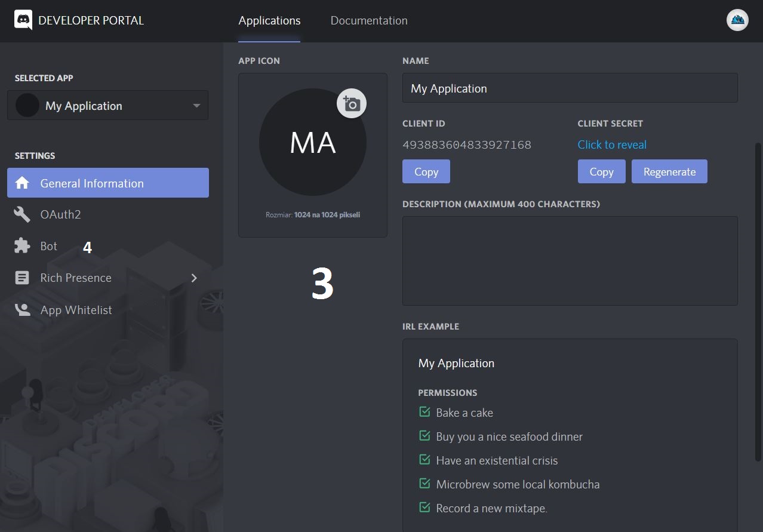The height and width of the screenshot is (532, 763).
Task: Switch to the Documentation tab
Action: pos(369,20)
